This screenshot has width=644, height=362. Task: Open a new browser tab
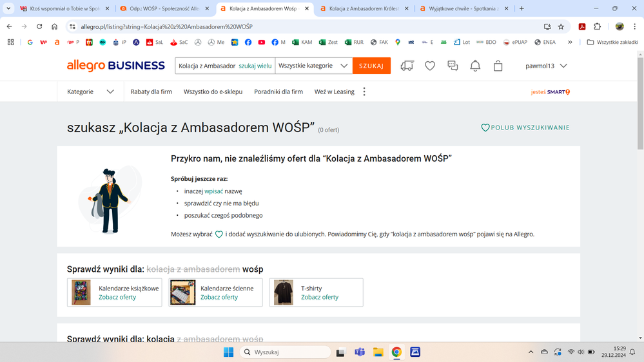point(522,8)
